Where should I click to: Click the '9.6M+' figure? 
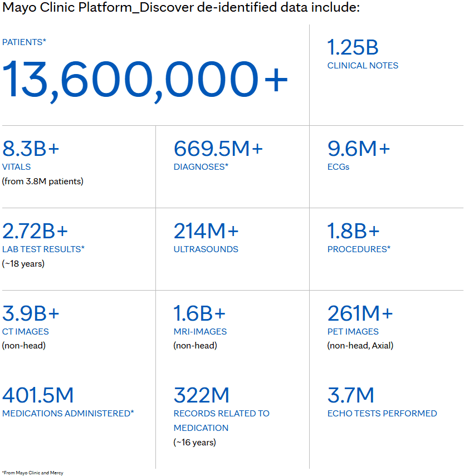359,149
